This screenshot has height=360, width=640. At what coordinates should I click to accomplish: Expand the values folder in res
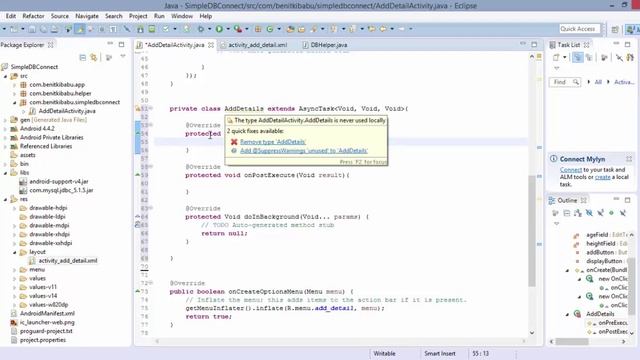point(15,278)
